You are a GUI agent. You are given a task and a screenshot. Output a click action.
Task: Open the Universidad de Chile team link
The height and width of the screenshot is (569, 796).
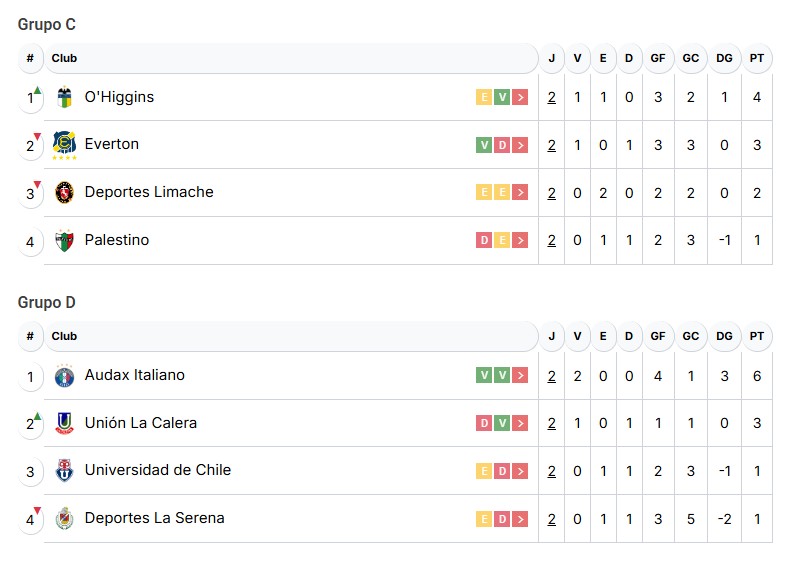tap(158, 470)
